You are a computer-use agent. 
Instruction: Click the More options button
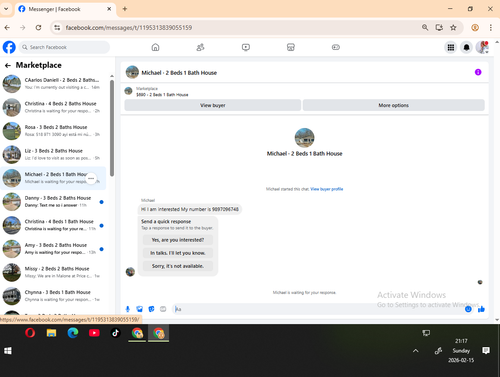pos(393,105)
